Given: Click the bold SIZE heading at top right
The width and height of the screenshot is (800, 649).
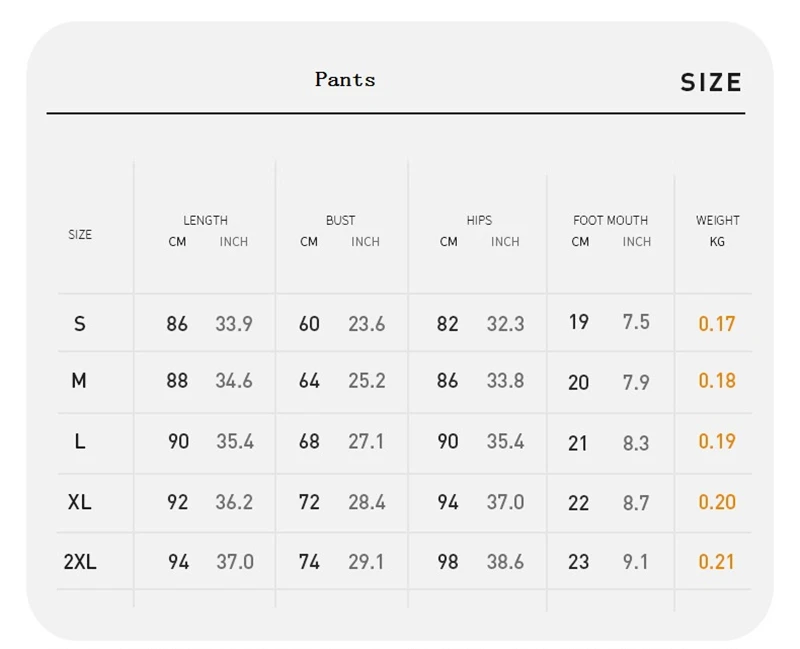Looking at the screenshot, I should tap(711, 83).
